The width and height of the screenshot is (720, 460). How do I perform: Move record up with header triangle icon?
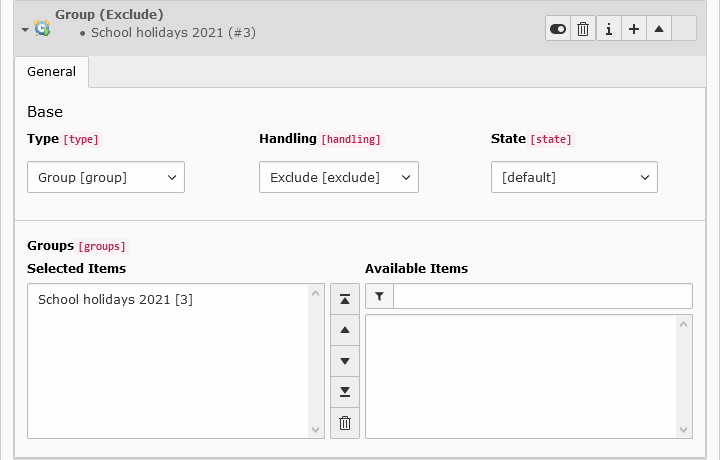coord(659,29)
